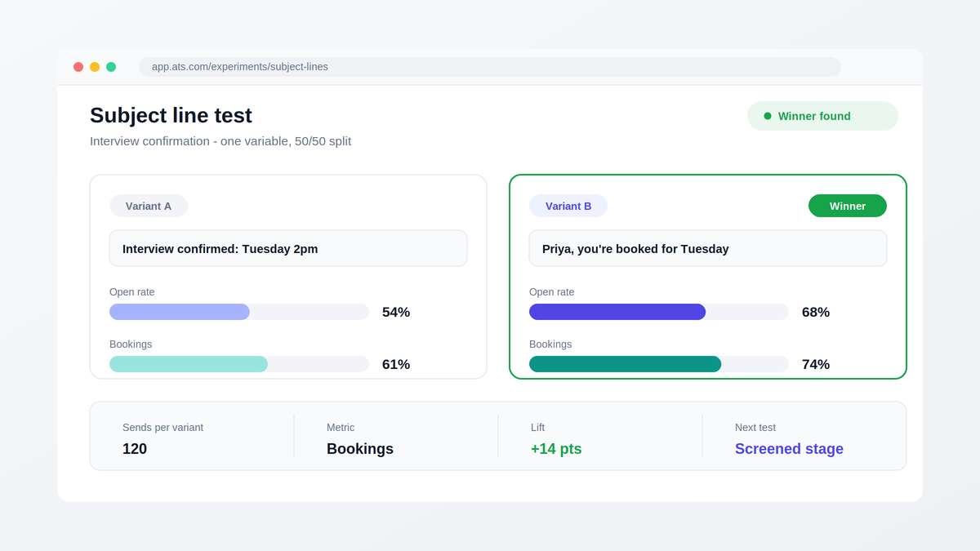The width and height of the screenshot is (980, 551).
Task: Click the 68% open rate value
Action: pos(816,312)
